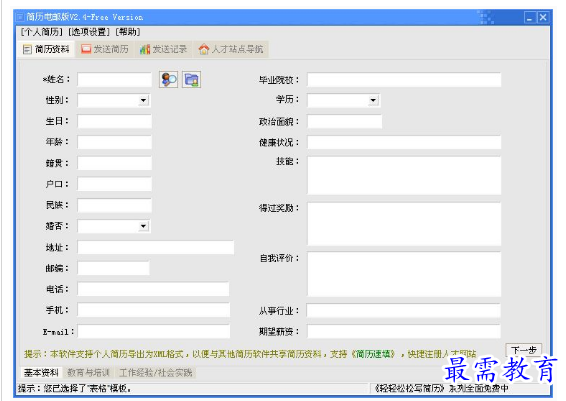
Task: Click into the E-mail input field
Action: click(153, 331)
